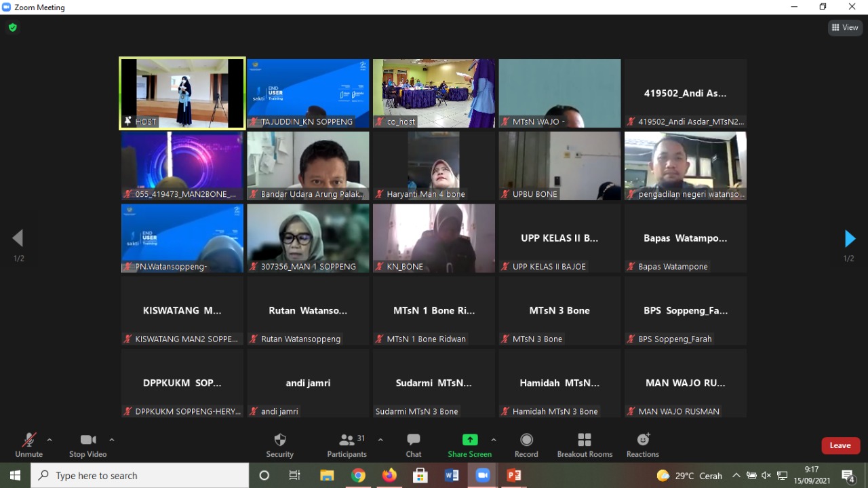
Task: Unmute the microphone
Action: 28,445
